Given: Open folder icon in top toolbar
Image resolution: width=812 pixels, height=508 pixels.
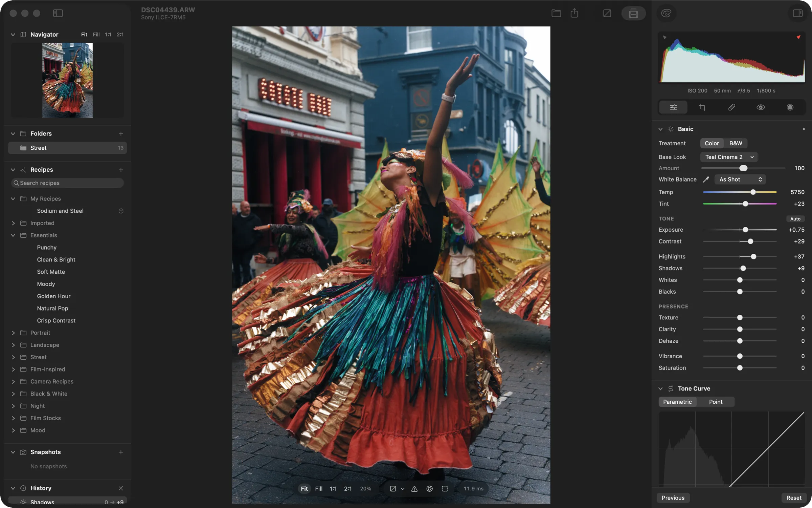Looking at the screenshot, I should pyautogui.click(x=556, y=13).
